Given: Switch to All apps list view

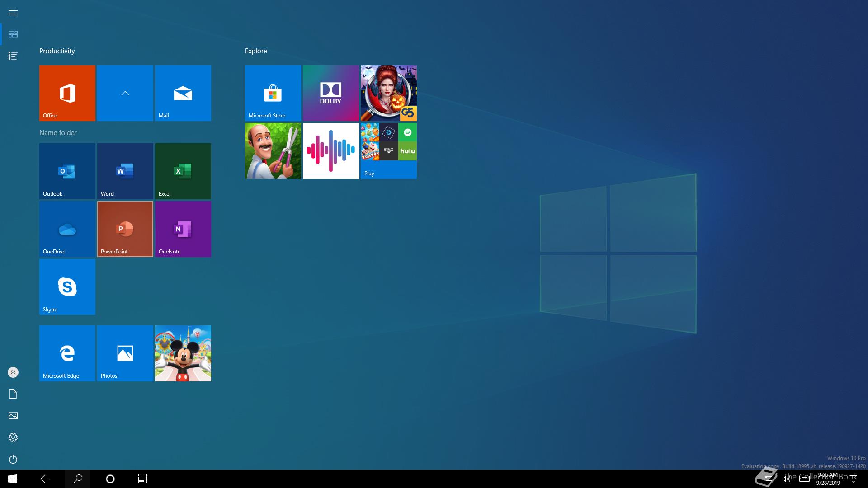Looking at the screenshot, I should tap(13, 56).
